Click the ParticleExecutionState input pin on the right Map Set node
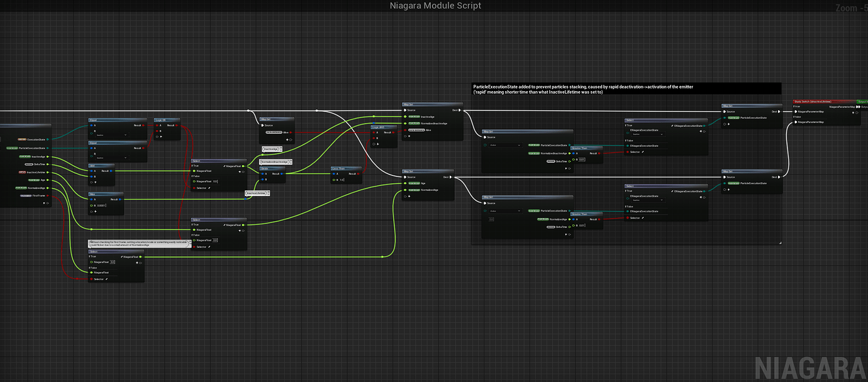The image size is (868, 382). (x=724, y=117)
